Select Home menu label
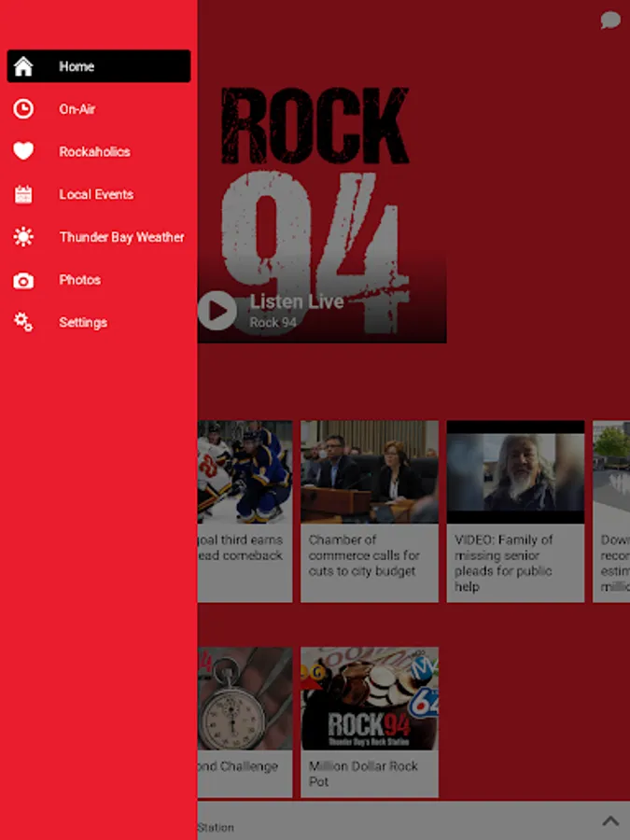 tap(77, 66)
